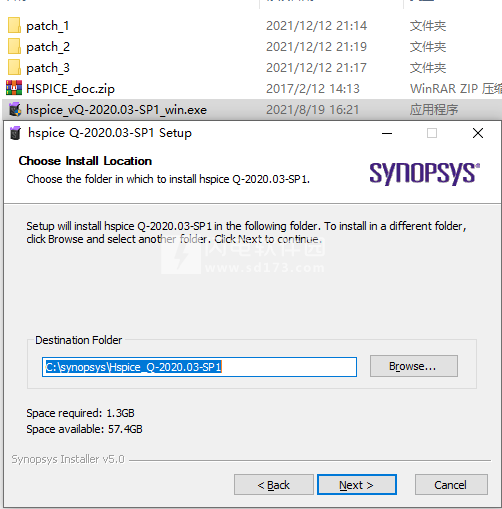Click the Choose Install Location heading
This screenshot has width=502, height=509.
click(x=85, y=161)
